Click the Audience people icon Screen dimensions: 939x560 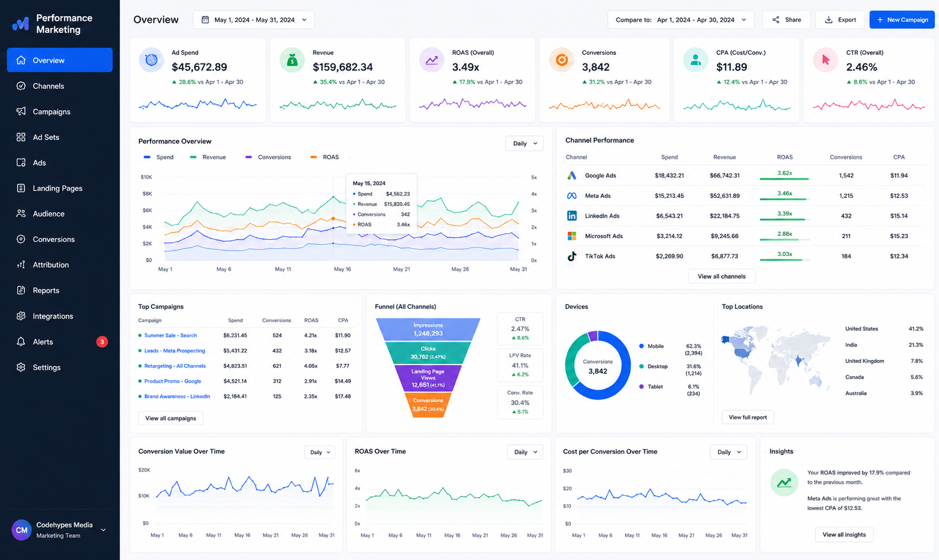(x=21, y=213)
